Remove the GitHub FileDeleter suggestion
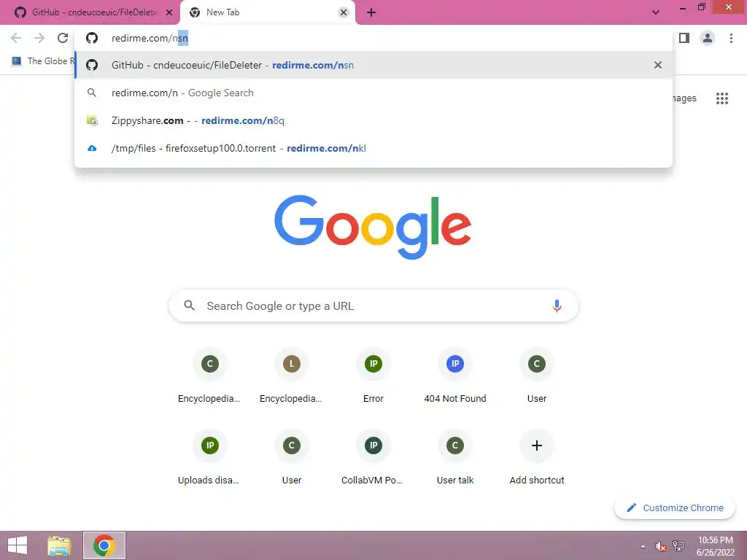This screenshot has height=560, width=747. point(657,65)
